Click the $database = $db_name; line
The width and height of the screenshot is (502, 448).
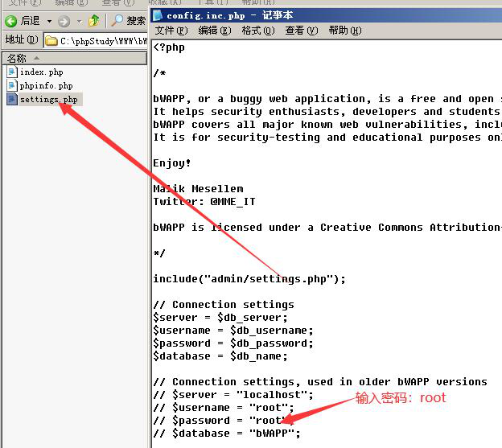point(220,356)
